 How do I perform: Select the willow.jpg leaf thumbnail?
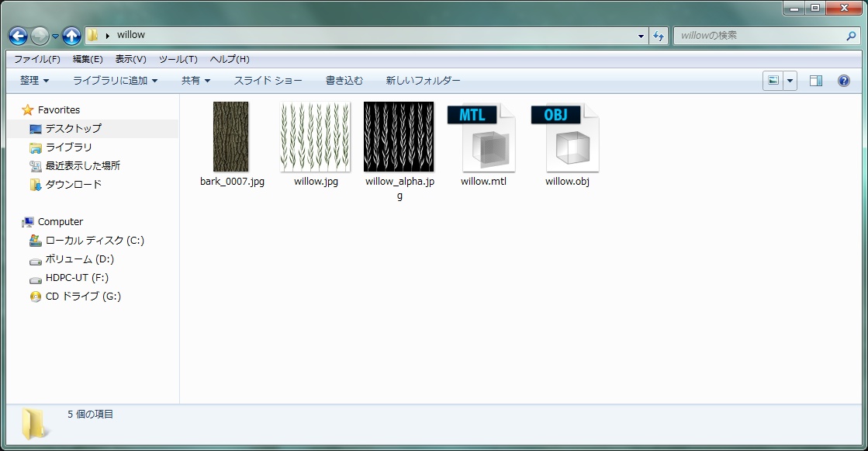coord(316,137)
